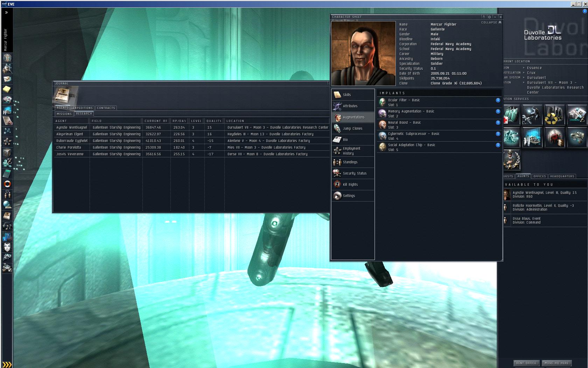Open Standings in Character Sheet
Image resolution: width=588 pixels, height=368 pixels.
click(x=353, y=162)
